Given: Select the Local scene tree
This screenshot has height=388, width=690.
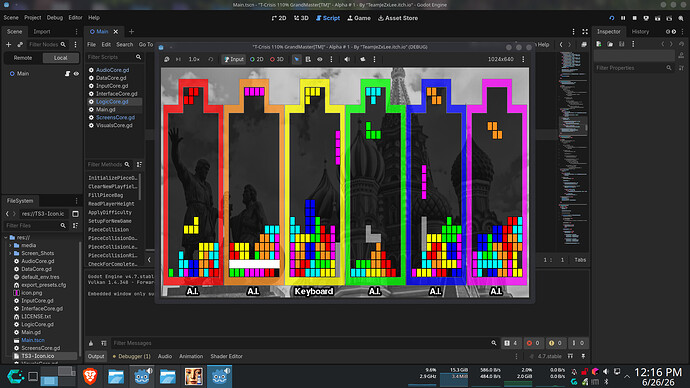Looking at the screenshot, I should coord(61,58).
